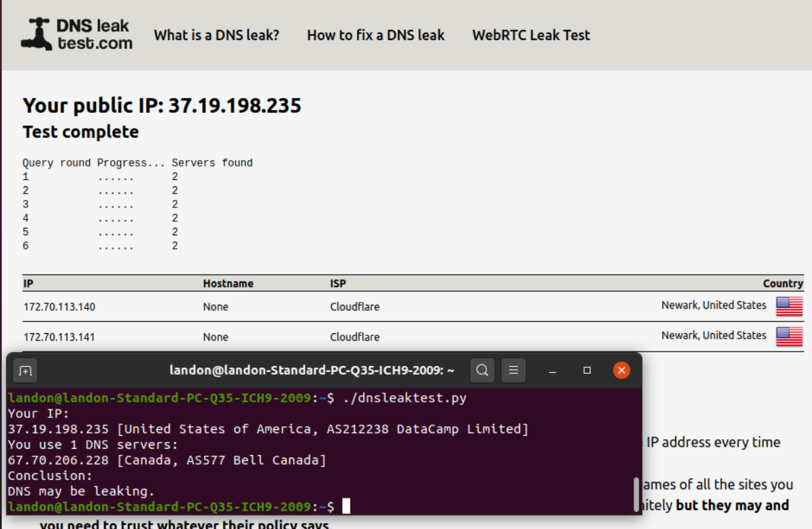Screen dimensions: 812x529
Task: Select the IP 172.70.113.141 cell
Action: pyautogui.click(x=60, y=337)
